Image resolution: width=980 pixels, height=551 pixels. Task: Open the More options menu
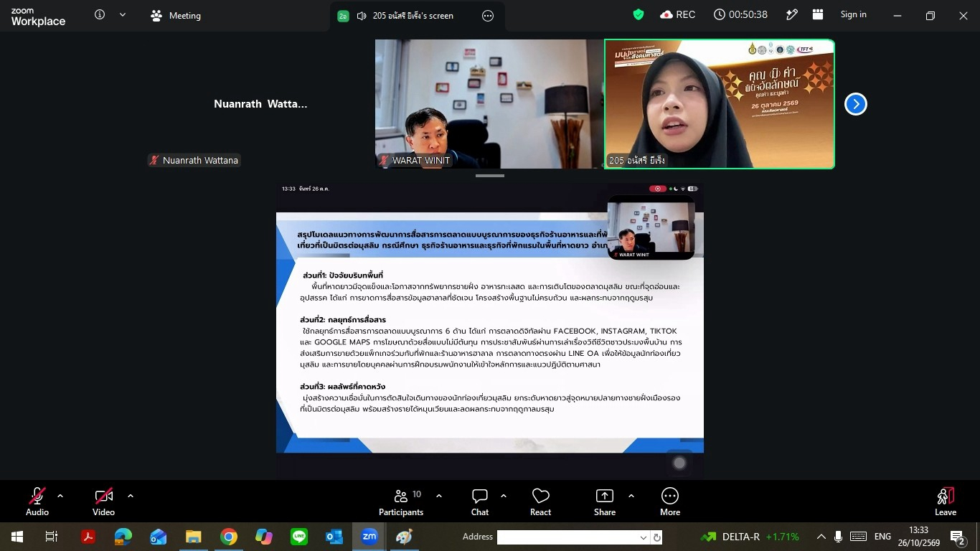tap(670, 501)
